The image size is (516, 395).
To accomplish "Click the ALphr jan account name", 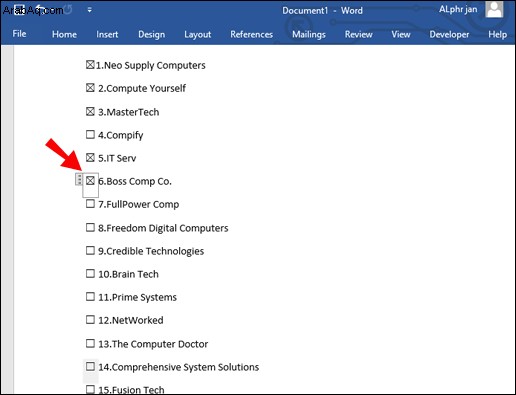I will pos(458,10).
